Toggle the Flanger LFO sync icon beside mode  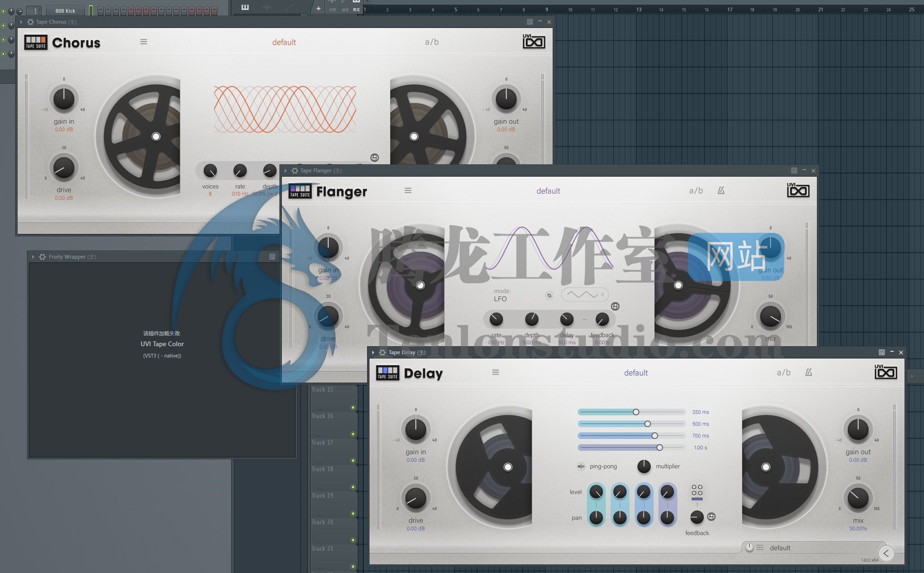[x=549, y=295]
